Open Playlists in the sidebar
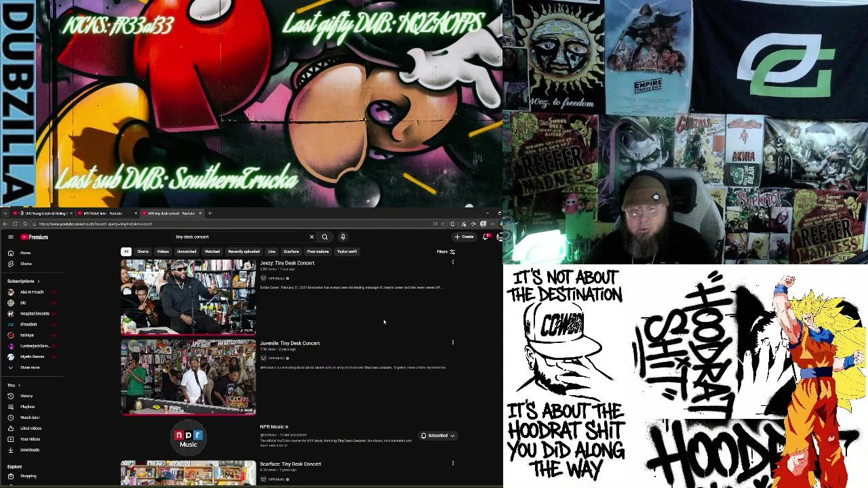This screenshot has height=488, width=868. [26, 407]
